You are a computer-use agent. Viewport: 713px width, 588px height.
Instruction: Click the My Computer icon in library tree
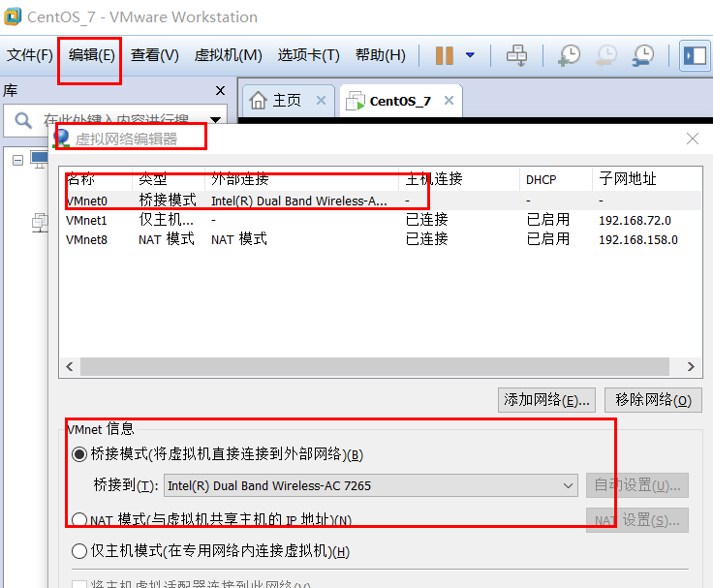pyautogui.click(x=39, y=159)
